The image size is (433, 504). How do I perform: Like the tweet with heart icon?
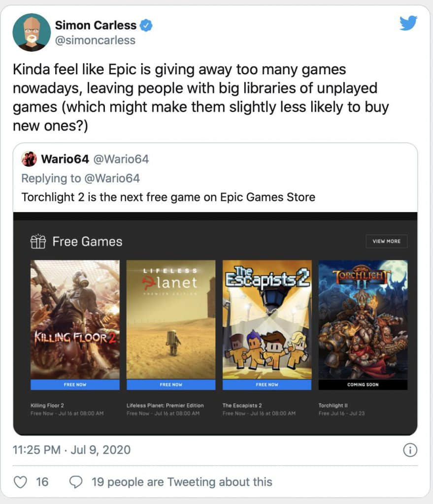[20, 482]
